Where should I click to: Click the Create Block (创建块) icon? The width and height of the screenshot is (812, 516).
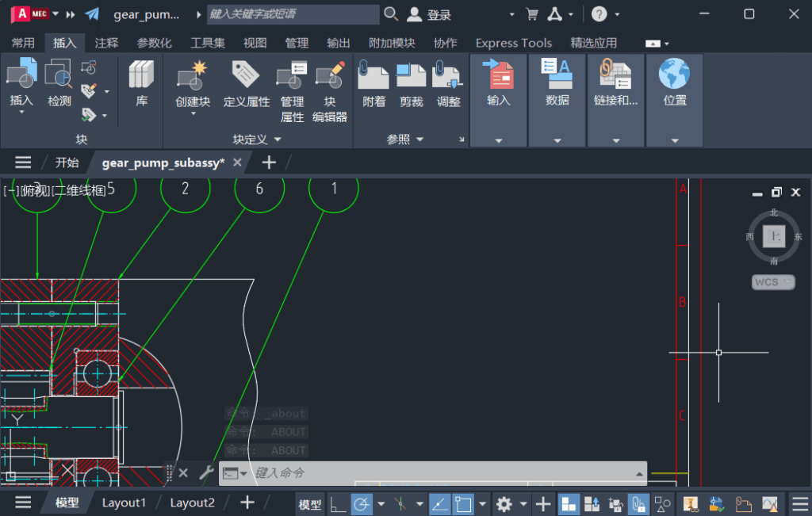(x=192, y=75)
